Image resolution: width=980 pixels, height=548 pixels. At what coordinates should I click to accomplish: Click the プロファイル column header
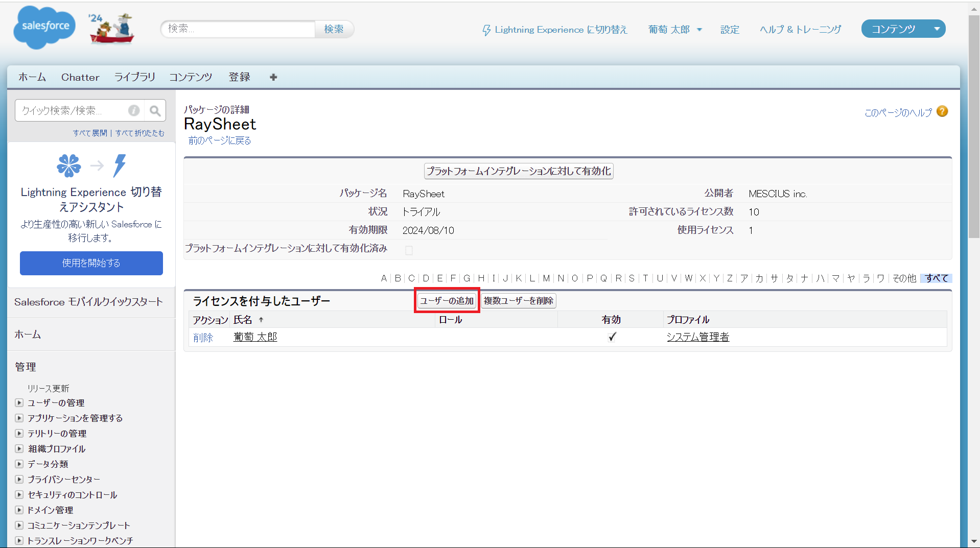[x=688, y=320]
